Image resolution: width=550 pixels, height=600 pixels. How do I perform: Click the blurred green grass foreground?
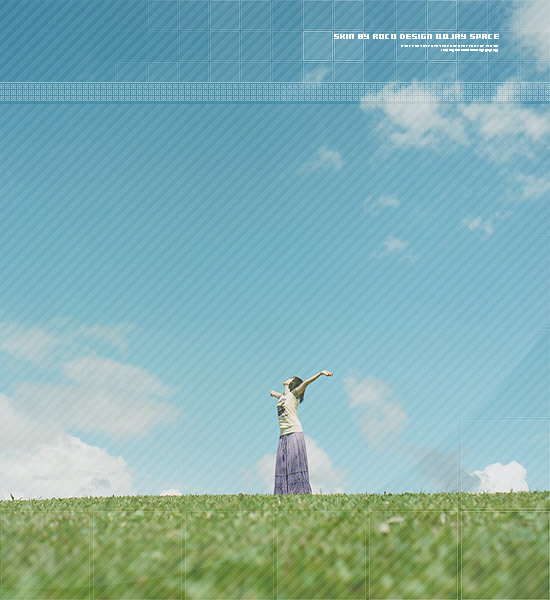(275, 547)
